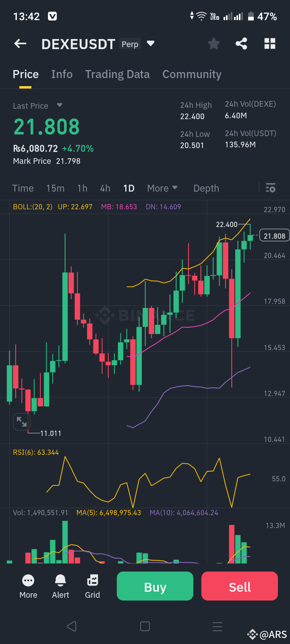Tap the status bar clock 13:42
This screenshot has width=290, height=644.
[x=27, y=17]
